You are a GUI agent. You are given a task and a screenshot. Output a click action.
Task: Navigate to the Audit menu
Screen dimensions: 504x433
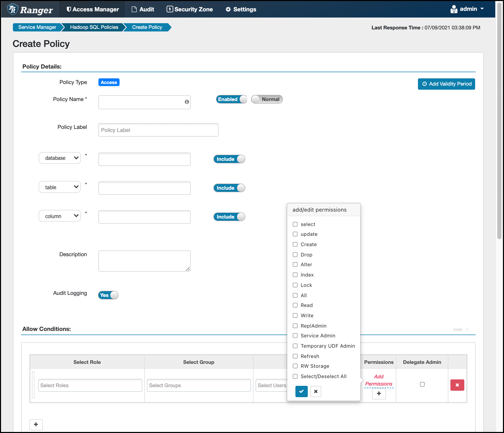142,9
